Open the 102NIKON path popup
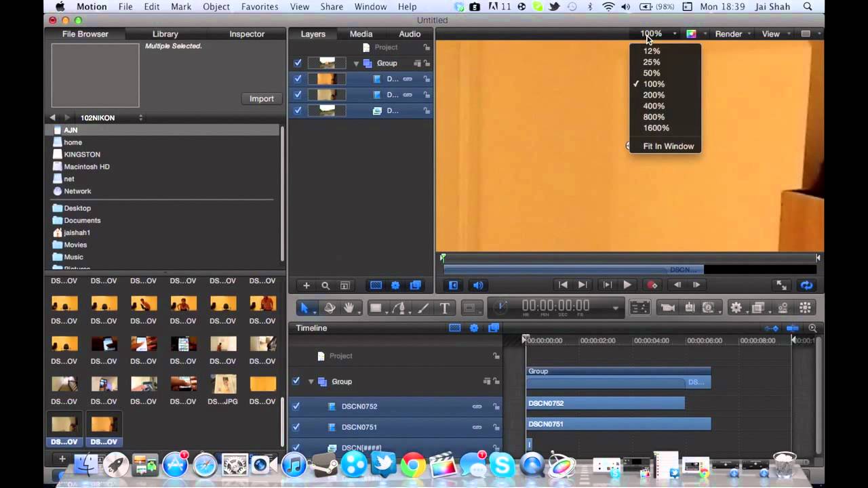This screenshot has height=488, width=868. click(x=112, y=118)
